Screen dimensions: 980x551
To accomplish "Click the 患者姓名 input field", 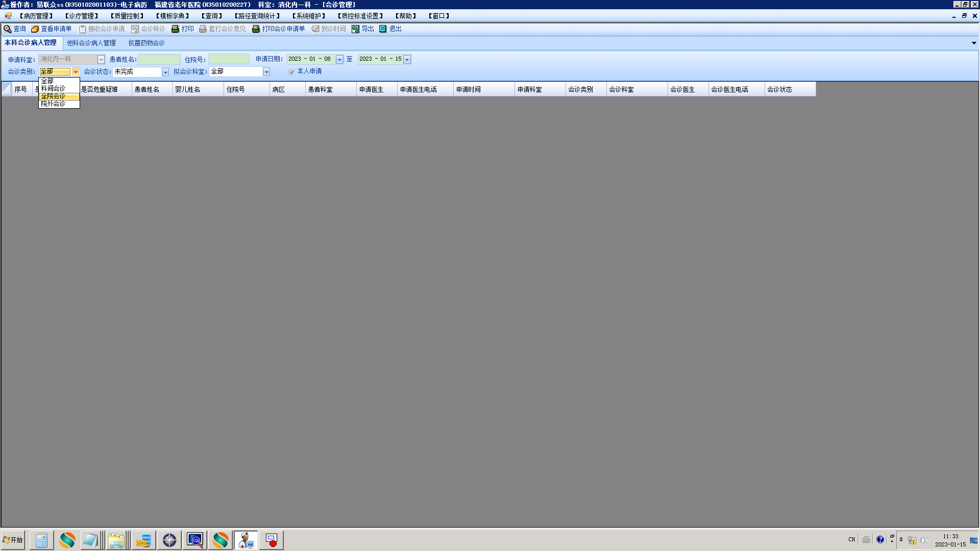I will (x=159, y=60).
